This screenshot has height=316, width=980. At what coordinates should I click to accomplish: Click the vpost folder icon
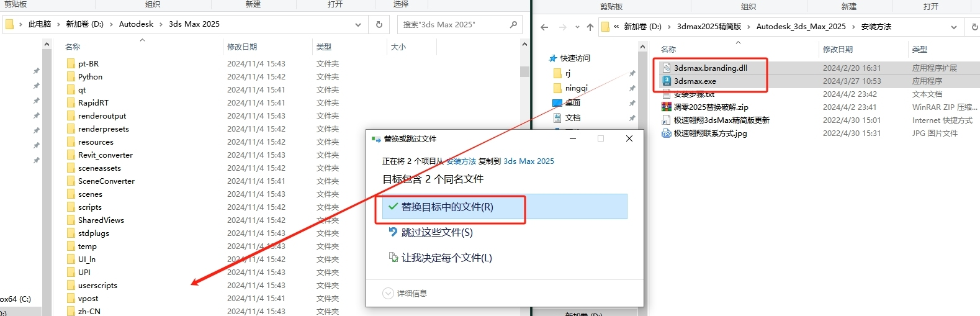71,298
